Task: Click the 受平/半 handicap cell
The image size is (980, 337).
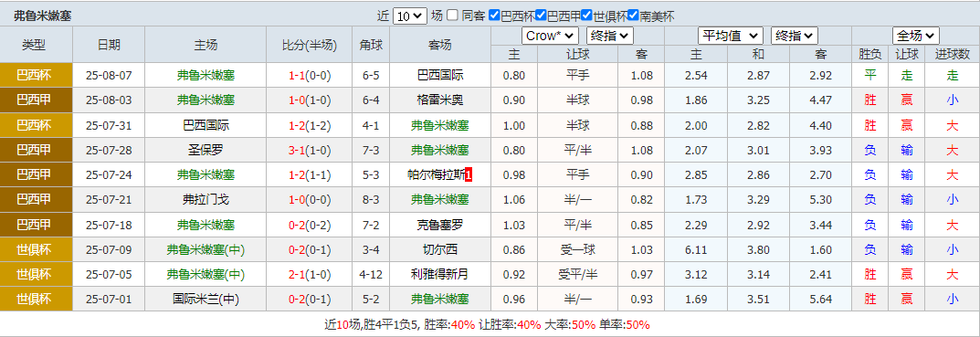Action: (577, 274)
